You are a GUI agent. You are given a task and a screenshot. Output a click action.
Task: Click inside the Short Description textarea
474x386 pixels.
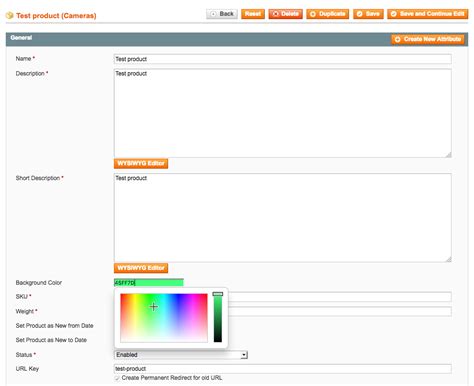(x=283, y=218)
